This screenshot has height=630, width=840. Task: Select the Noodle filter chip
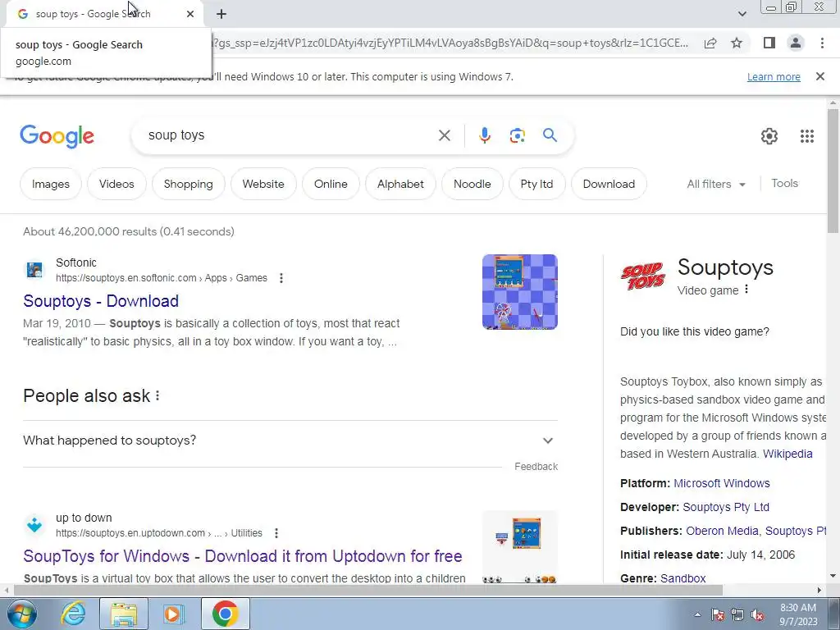pyautogui.click(x=472, y=184)
